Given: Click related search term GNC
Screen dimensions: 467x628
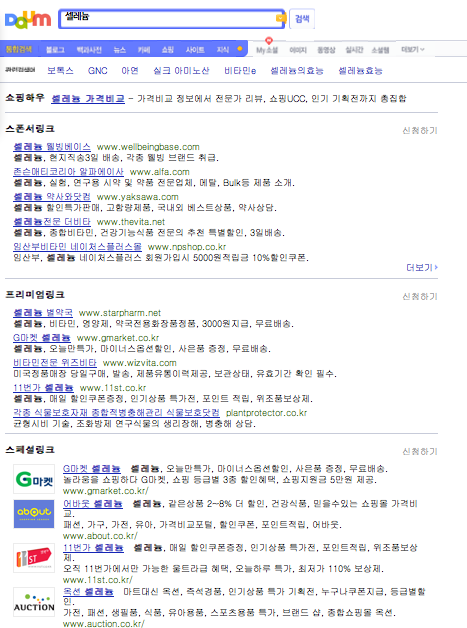Looking at the screenshot, I should point(97,71).
